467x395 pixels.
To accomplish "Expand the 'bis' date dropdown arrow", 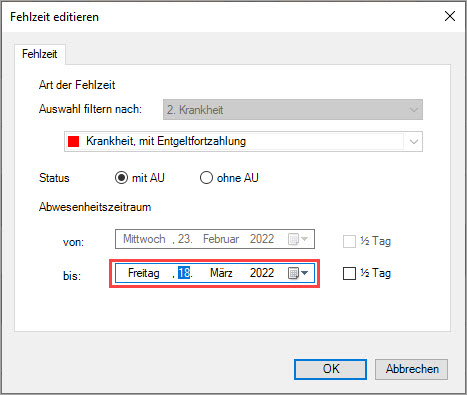I will 304,273.
